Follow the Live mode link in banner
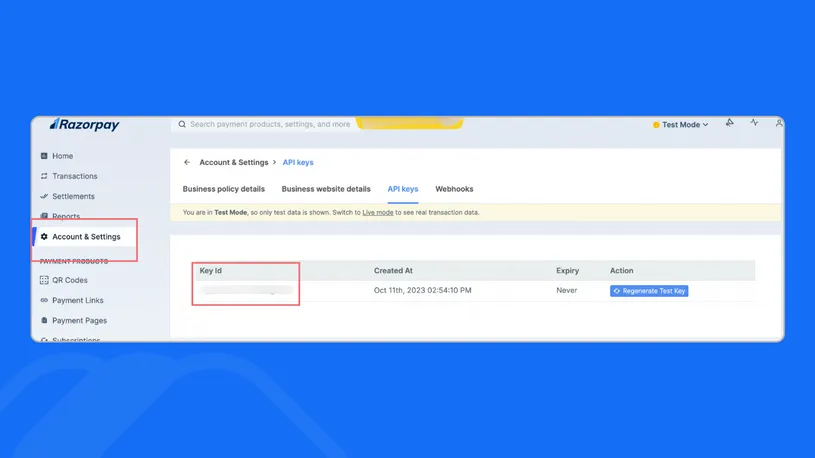This screenshot has width=815, height=458. coord(377,212)
